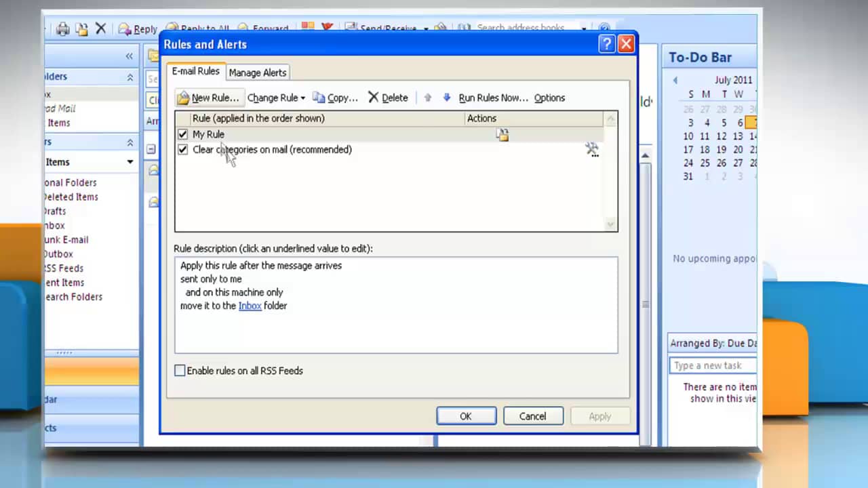Open the Drafts folder in navigation pane
Screen dimensions: 868x488
click(x=54, y=211)
